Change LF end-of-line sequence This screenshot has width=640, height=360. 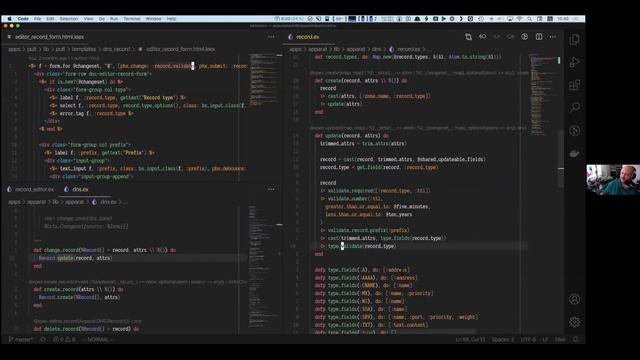[x=545, y=340]
